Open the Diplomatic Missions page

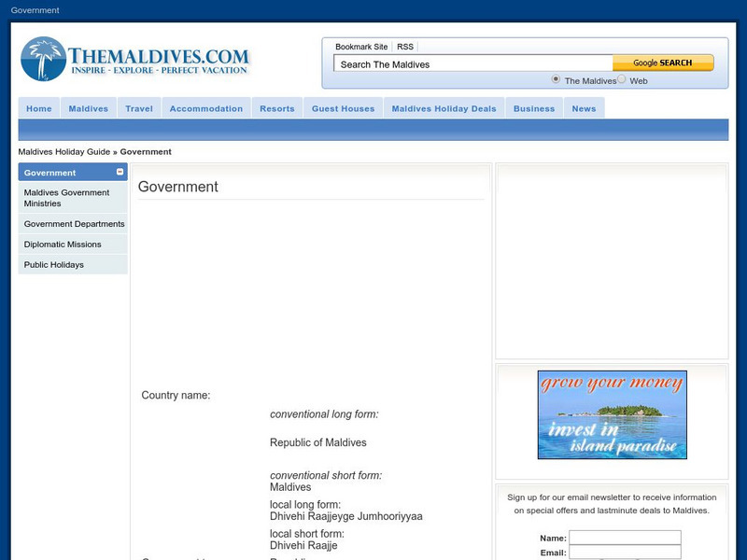coord(62,244)
